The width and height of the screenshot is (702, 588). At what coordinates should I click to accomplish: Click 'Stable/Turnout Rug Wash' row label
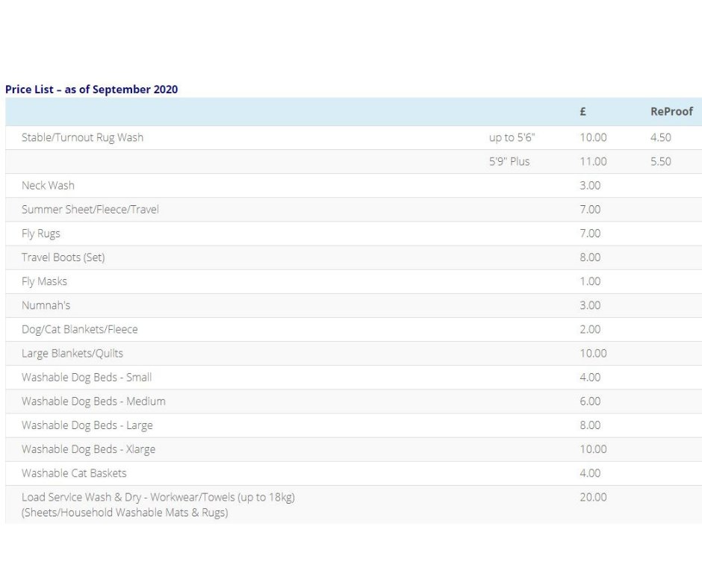click(x=82, y=137)
